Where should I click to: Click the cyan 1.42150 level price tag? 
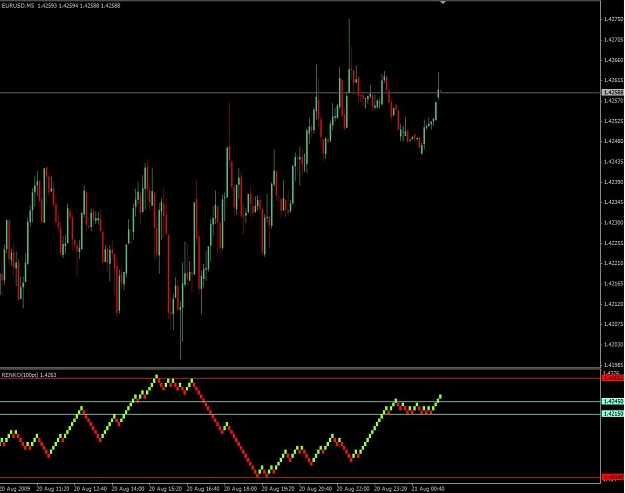pos(613,414)
